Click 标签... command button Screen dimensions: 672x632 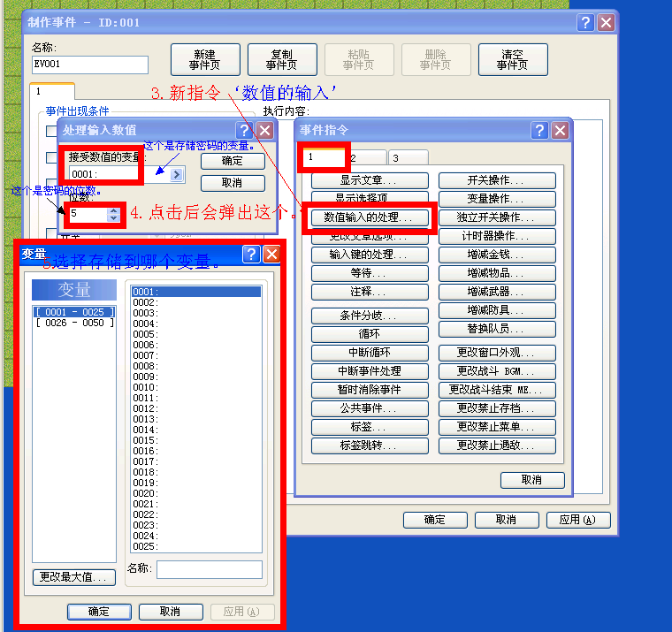pyautogui.click(x=370, y=427)
